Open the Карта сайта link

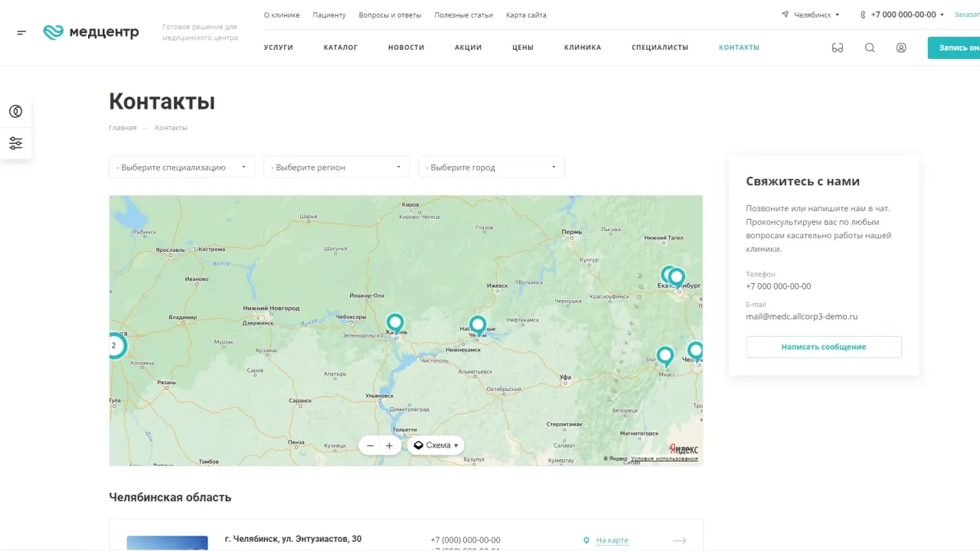pyautogui.click(x=526, y=15)
